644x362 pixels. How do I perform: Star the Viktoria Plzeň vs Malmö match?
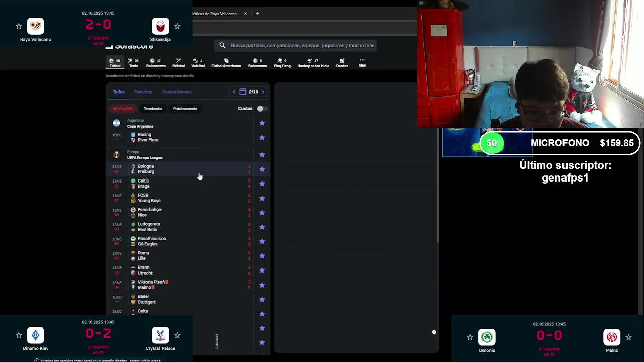click(262, 285)
